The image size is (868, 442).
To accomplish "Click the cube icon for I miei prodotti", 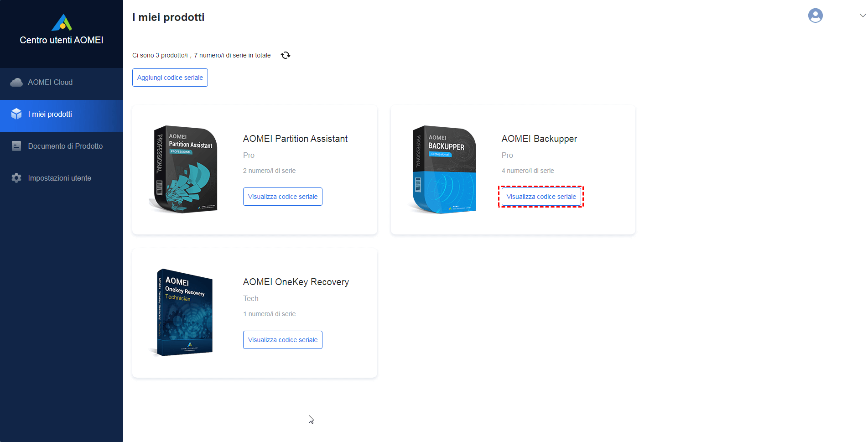I will pyautogui.click(x=16, y=114).
